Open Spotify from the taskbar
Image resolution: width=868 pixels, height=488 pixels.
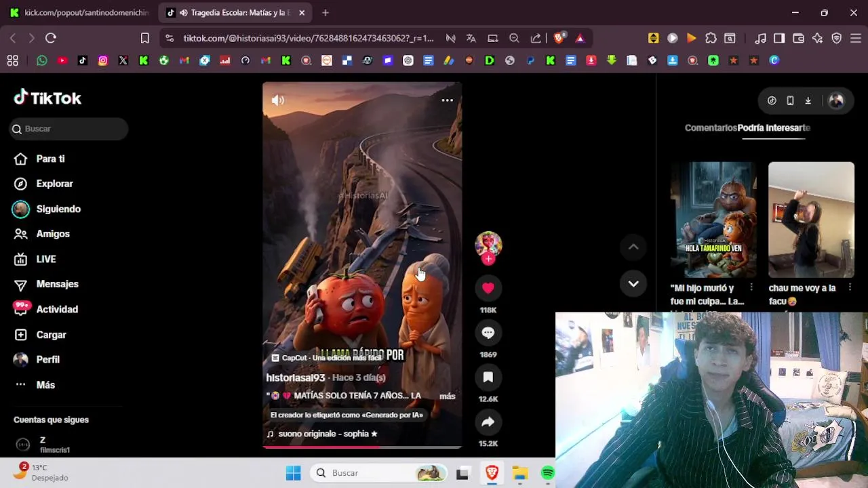(548, 473)
